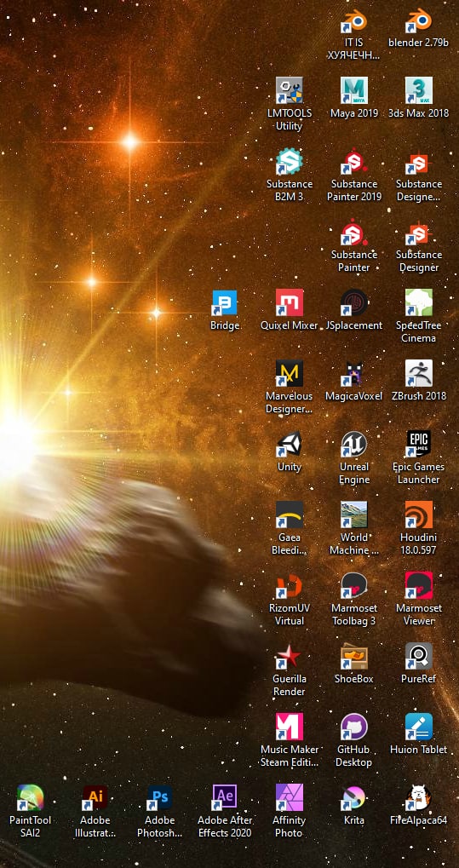Click the World Machine icon
The width and height of the screenshot is (459, 868).
point(353,514)
